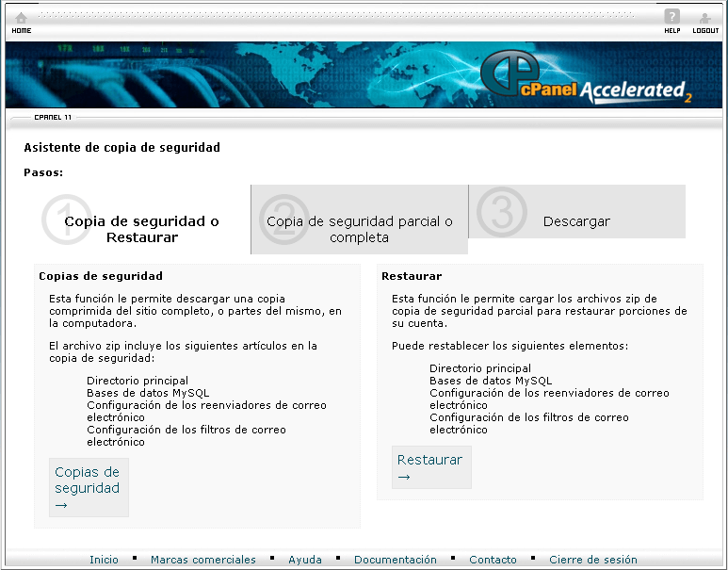The height and width of the screenshot is (570, 728).
Task: Open the Marcas comerciales footer link
Action: click(203, 560)
